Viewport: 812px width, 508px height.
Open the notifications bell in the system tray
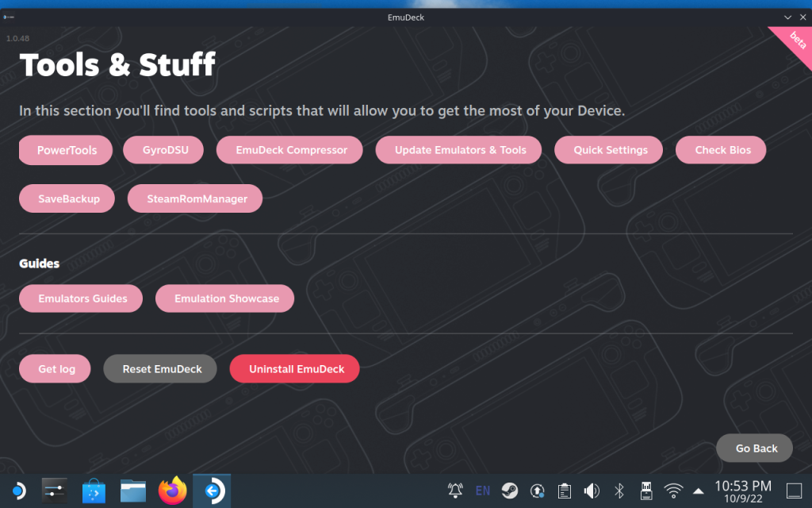click(455, 491)
